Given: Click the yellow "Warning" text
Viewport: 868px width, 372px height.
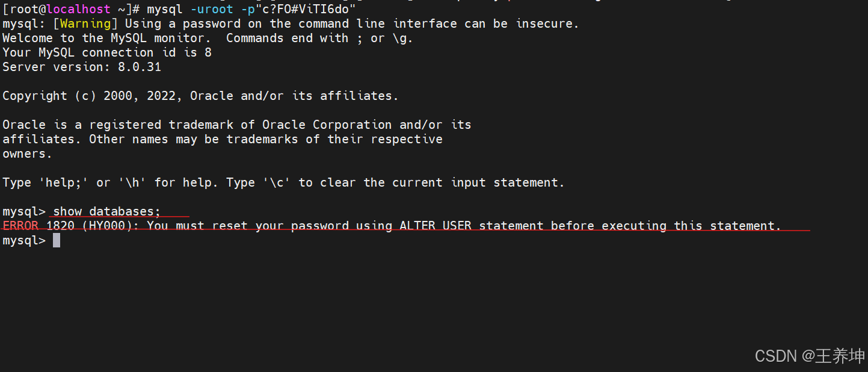Looking at the screenshot, I should point(85,23).
